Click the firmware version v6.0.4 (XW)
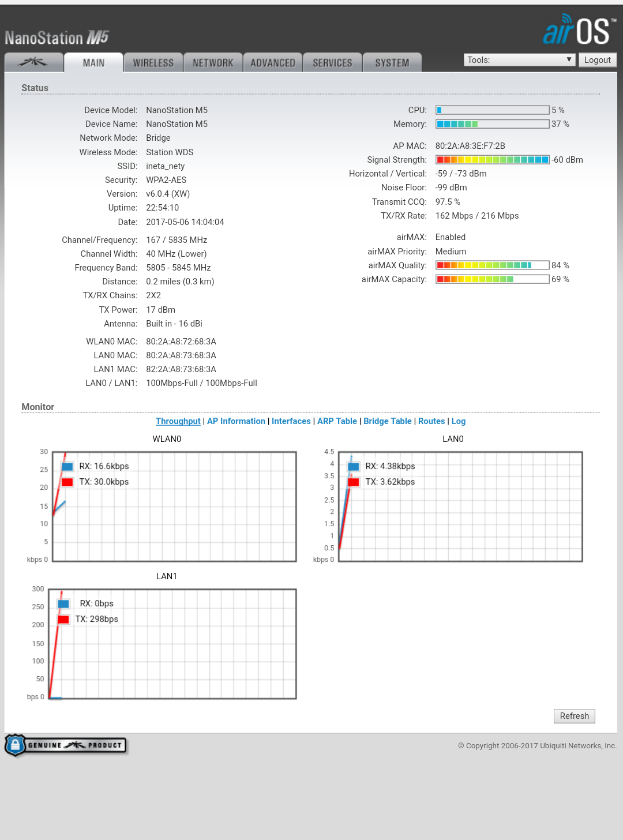Viewport: 623px width, 840px height. pyautogui.click(x=168, y=194)
